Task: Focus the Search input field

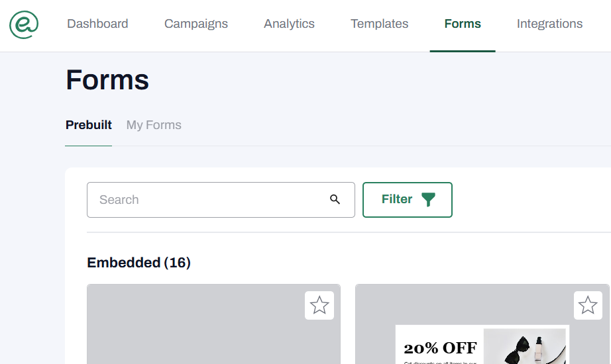Action: click(209, 199)
